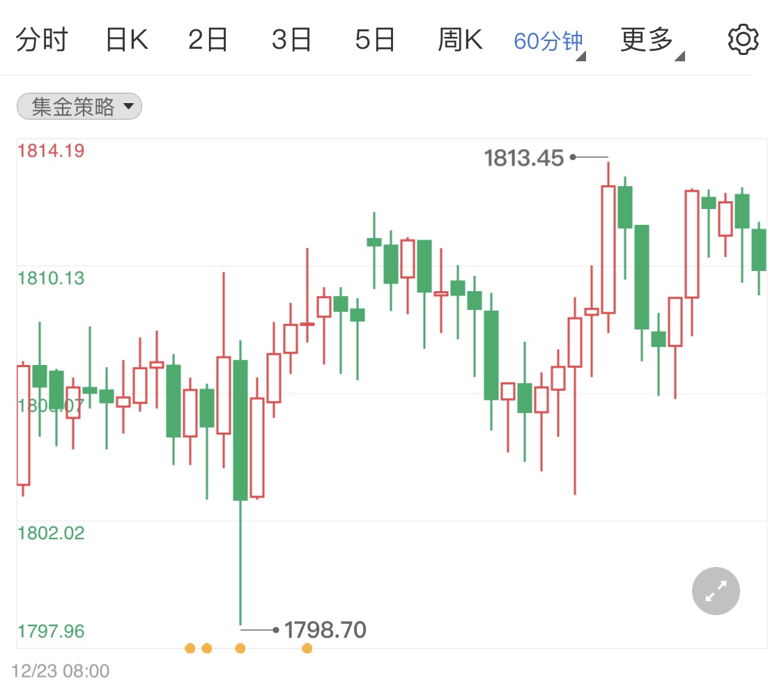Select the 2日 chart tab
784x691 pixels.
click(x=208, y=39)
